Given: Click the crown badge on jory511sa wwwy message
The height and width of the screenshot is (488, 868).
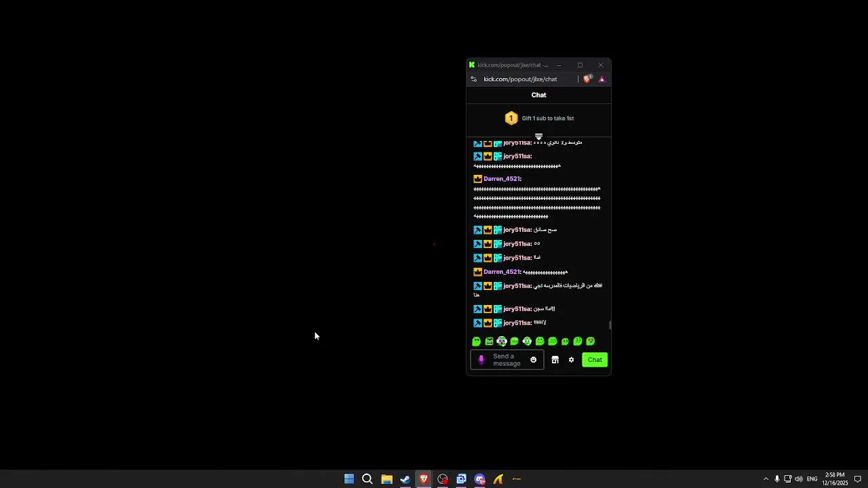Looking at the screenshot, I should click(x=488, y=323).
